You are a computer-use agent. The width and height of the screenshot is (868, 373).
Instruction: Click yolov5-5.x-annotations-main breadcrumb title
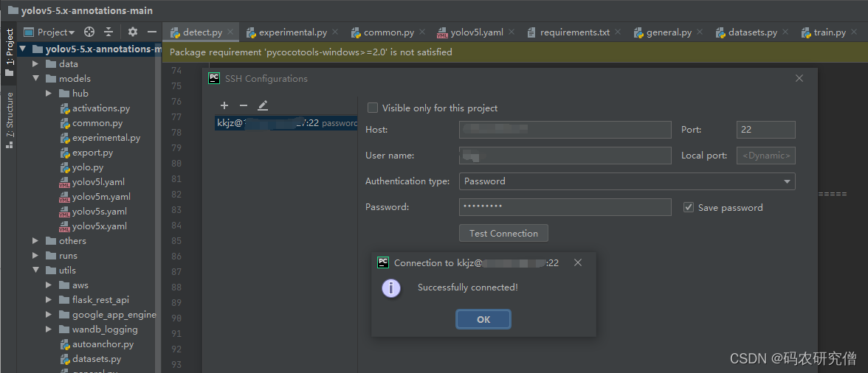87,10
